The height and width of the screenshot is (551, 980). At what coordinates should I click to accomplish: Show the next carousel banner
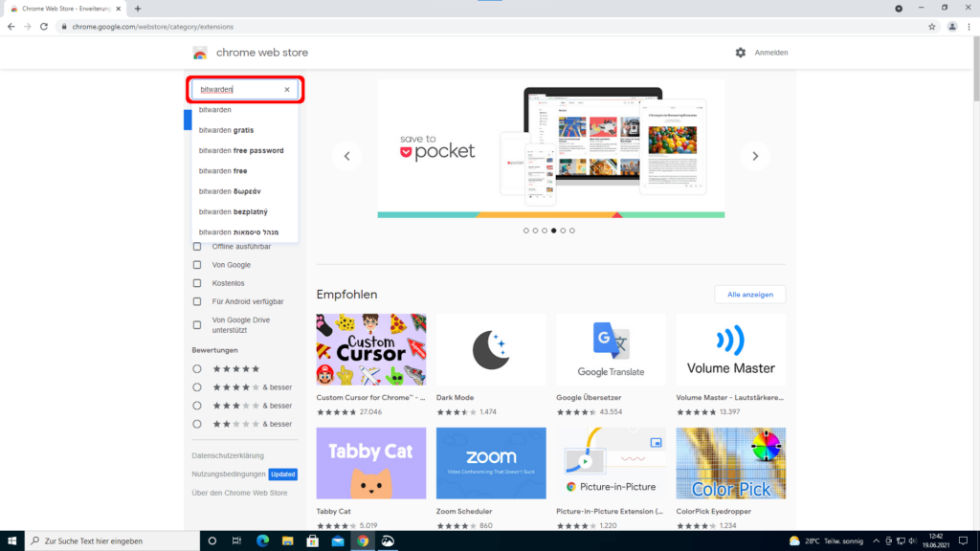[x=755, y=156]
